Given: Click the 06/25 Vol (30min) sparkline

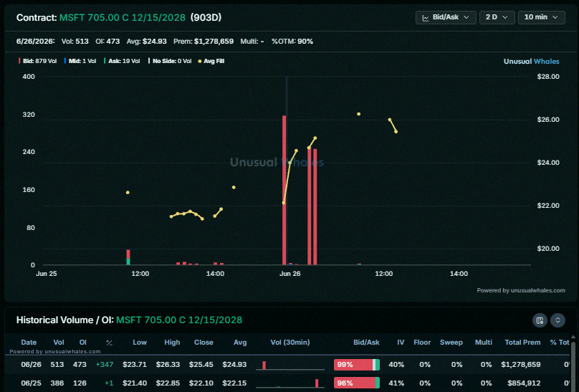Looking at the screenshot, I should pyautogui.click(x=290, y=383).
